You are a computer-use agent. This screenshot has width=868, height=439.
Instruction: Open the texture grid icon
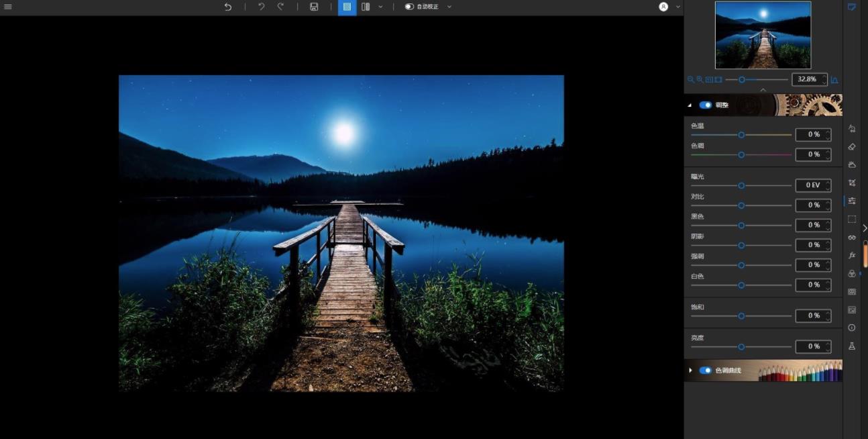(x=852, y=292)
